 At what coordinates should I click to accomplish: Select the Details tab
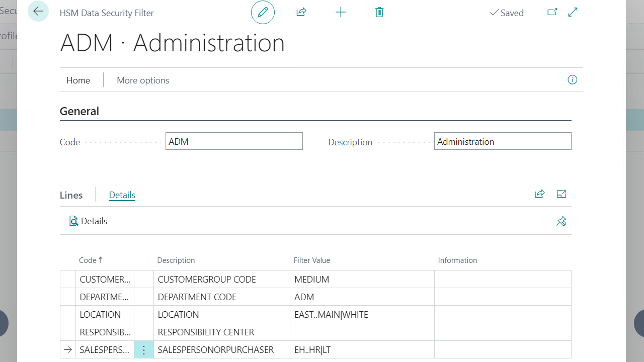pos(122,195)
